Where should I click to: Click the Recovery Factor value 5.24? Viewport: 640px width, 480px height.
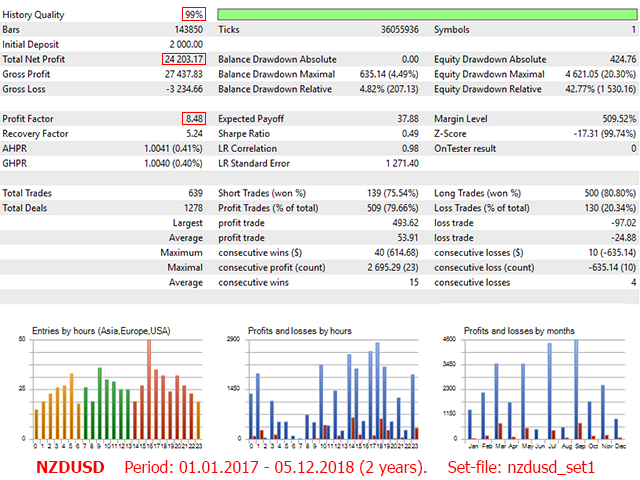pyautogui.click(x=195, y=134)
